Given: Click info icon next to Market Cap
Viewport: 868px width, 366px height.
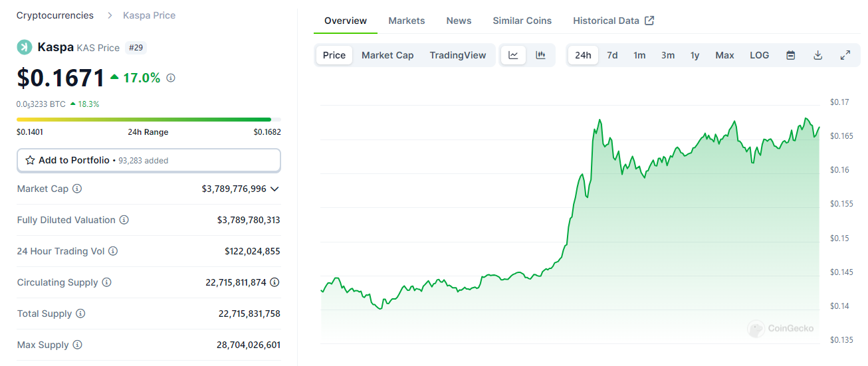Looking at the screenshot, I should pos(77,189).
